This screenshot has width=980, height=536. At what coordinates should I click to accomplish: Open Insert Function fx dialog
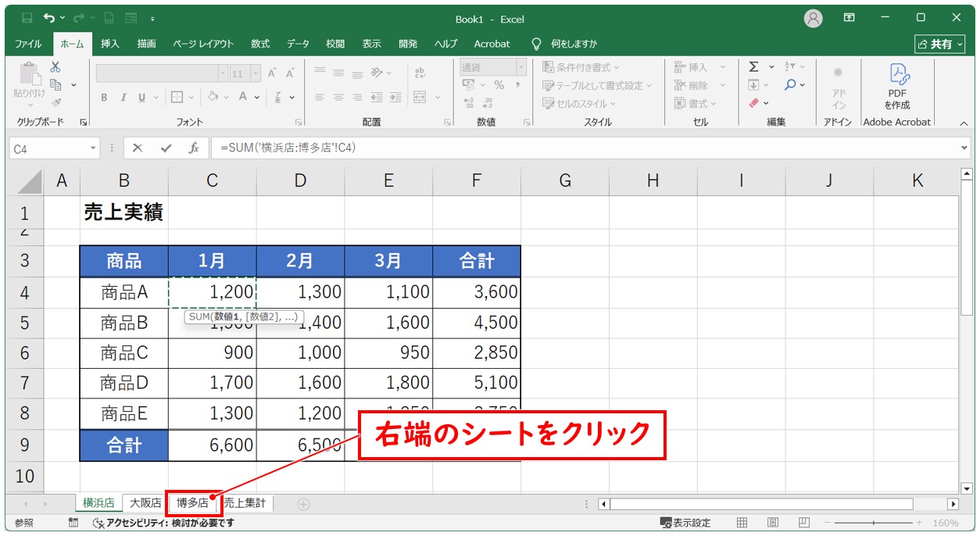[193, 148]
